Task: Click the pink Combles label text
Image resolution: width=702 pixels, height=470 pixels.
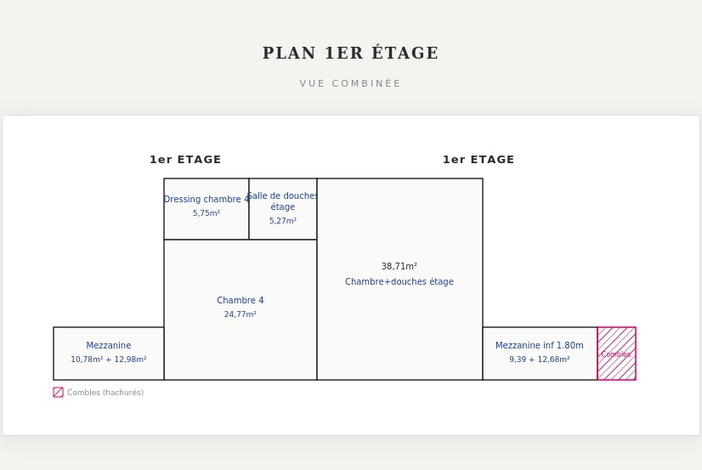Action: point(616,354)
